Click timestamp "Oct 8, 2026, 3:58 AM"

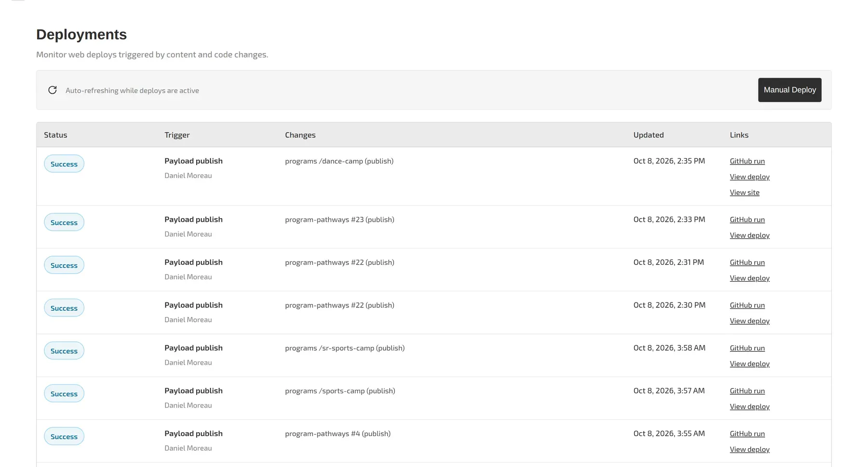pyautogui.click(x=669, y=348)
